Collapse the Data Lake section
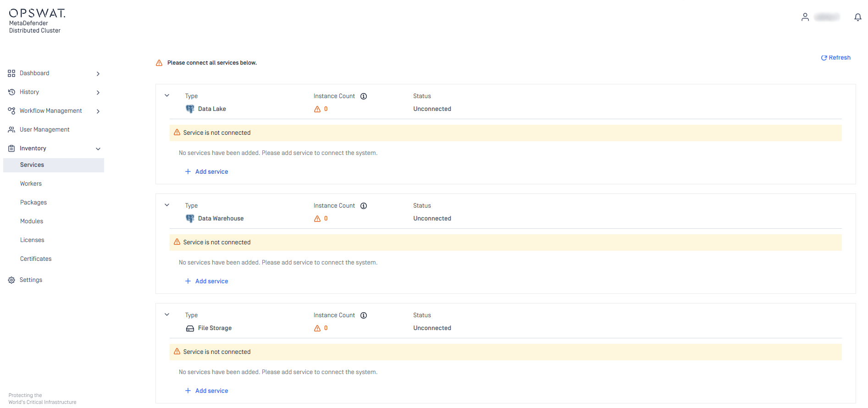868x408 pixels. click(x=167, y=96)
